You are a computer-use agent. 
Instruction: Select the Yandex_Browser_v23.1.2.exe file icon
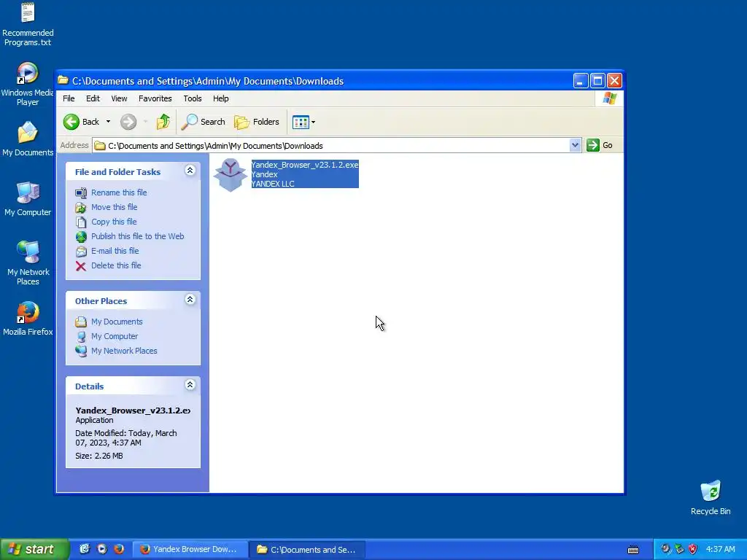pos(230,175)
